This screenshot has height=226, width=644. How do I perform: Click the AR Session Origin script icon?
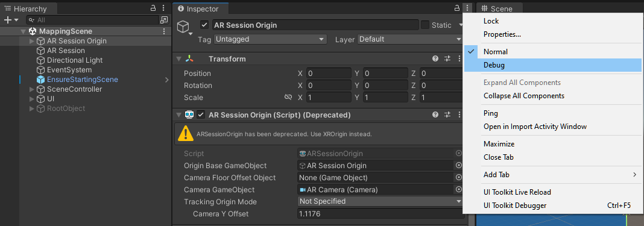(189, 115)
